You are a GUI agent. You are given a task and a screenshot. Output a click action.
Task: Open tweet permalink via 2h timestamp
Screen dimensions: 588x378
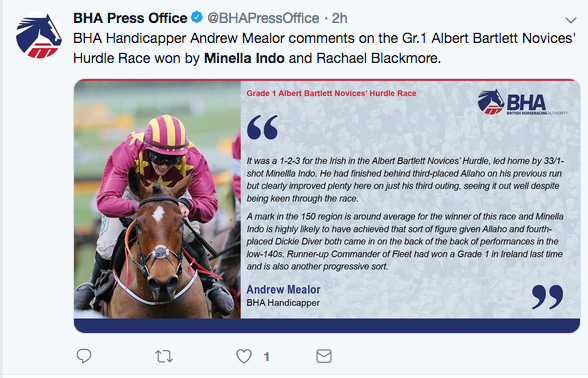[339, 18]
